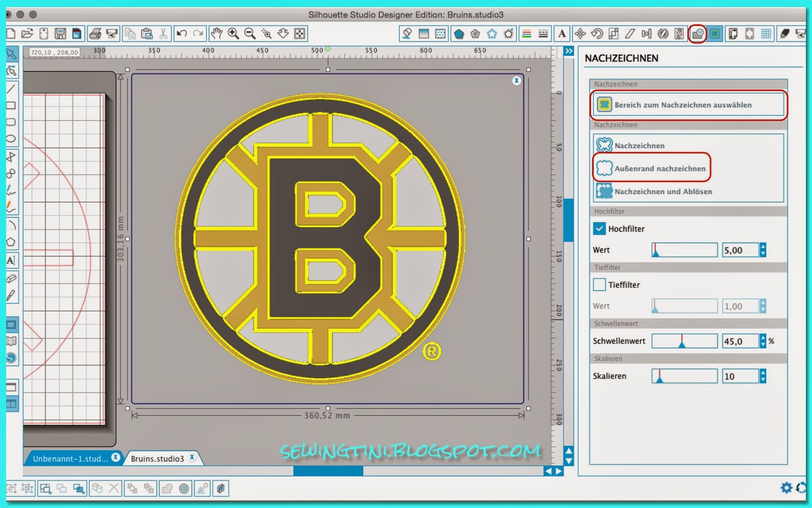Click the Undo arrow in the toolbar
Image resolution: width=812 pixels, height=508 pixels.
click(x=181, y=34)
